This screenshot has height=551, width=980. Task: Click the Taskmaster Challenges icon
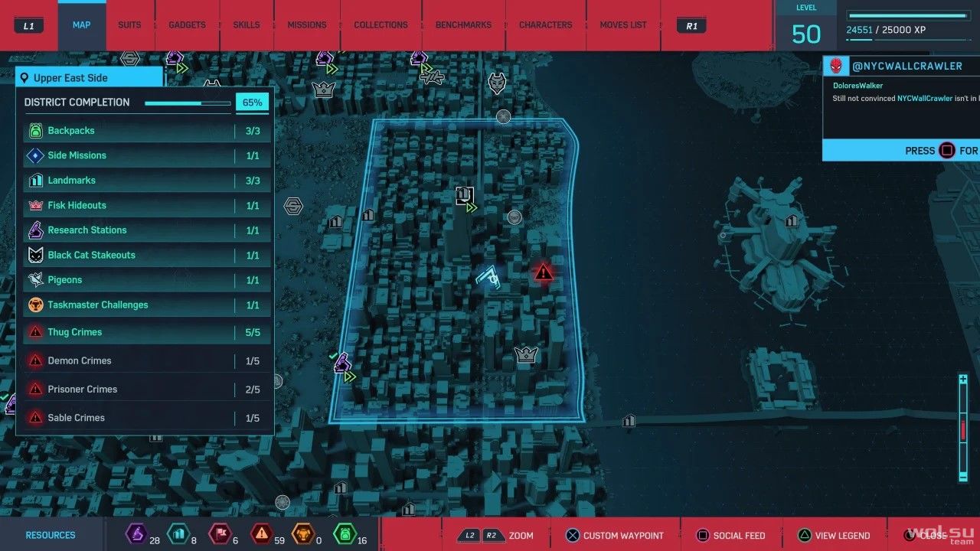pos(35,305)
